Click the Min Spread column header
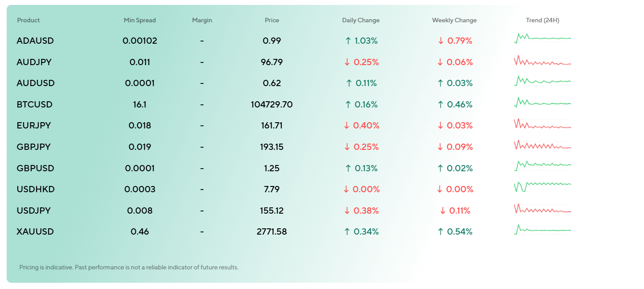644x289 pixels. (x=140, y=21)
